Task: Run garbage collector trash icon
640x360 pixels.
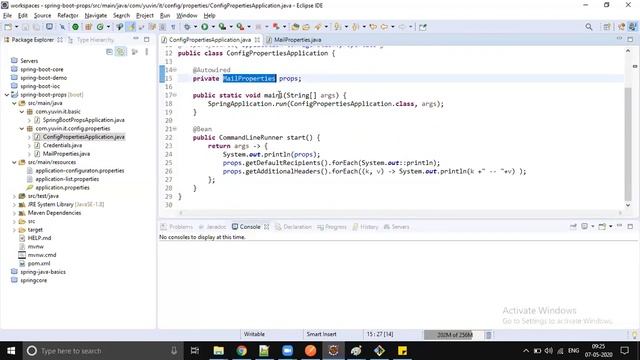Action: 489,335
